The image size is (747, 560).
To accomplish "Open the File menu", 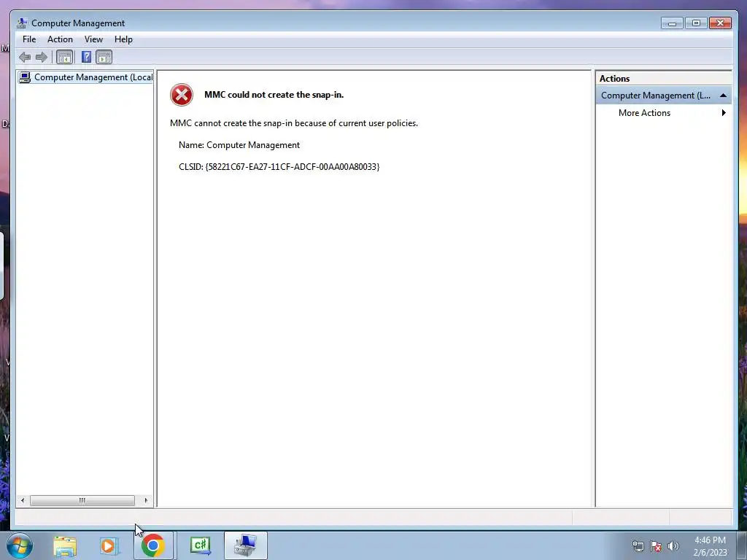I will point(29,39).
